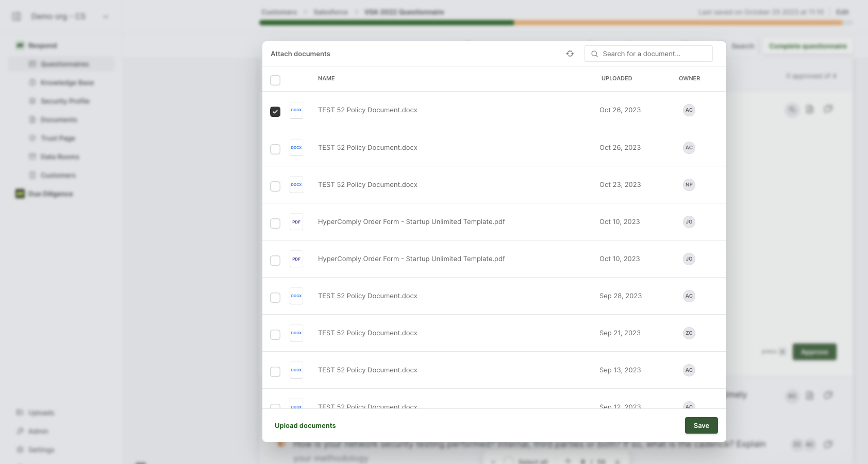Toggle the select-all checkbox in header
Image resolution: width=868 pixels, height=464 pixels.
point(275,80)
